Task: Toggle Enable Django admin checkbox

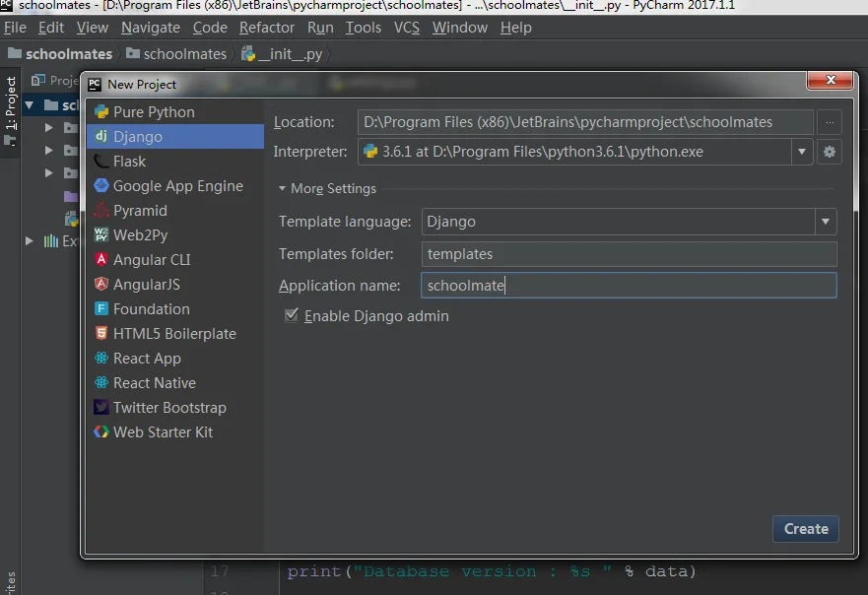Action: [292, 315]
